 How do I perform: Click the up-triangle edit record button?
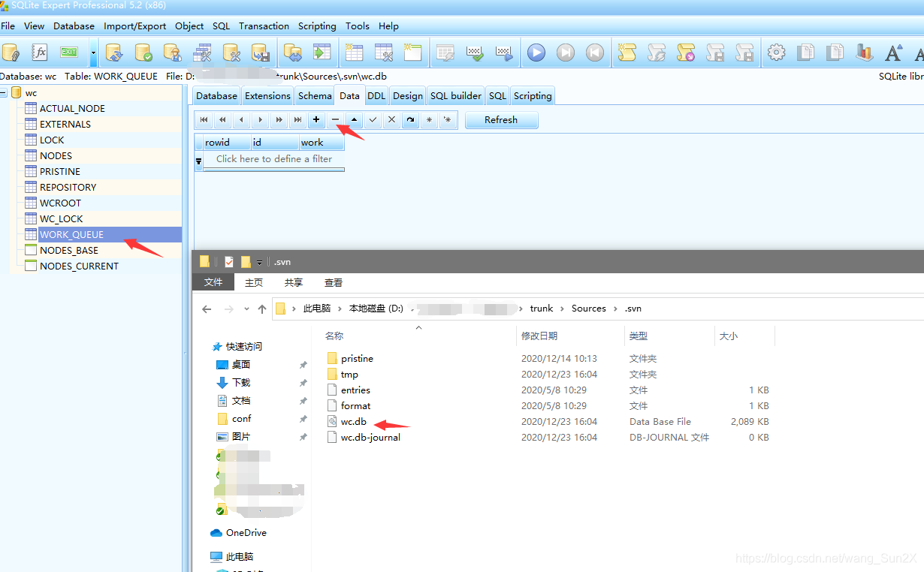click(354, 120)
